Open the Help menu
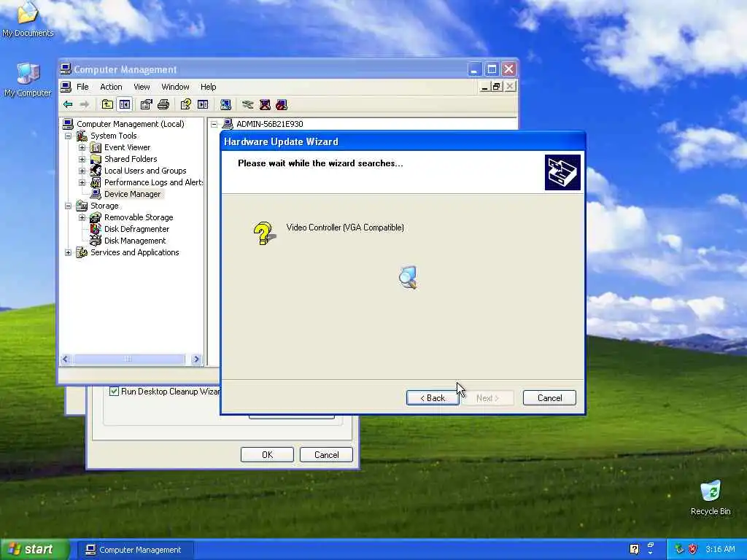 click(x=208, y=87)
